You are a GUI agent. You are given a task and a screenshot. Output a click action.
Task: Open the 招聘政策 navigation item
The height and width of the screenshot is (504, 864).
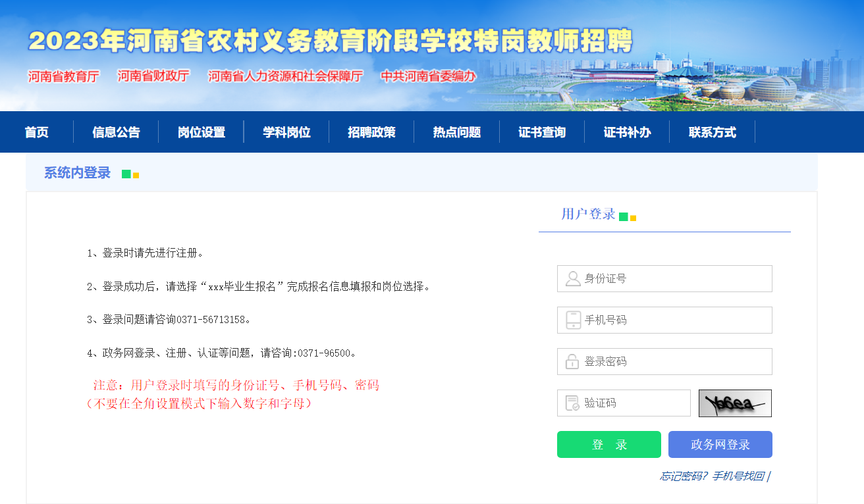(x=371, y=132)
